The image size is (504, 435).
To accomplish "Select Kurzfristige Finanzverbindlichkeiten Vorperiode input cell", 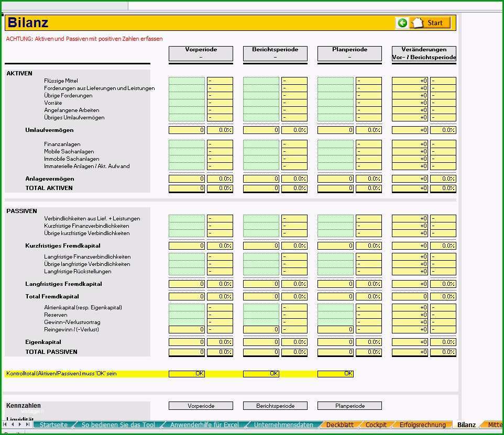I will pyautogui.click(x=187, y=226).
